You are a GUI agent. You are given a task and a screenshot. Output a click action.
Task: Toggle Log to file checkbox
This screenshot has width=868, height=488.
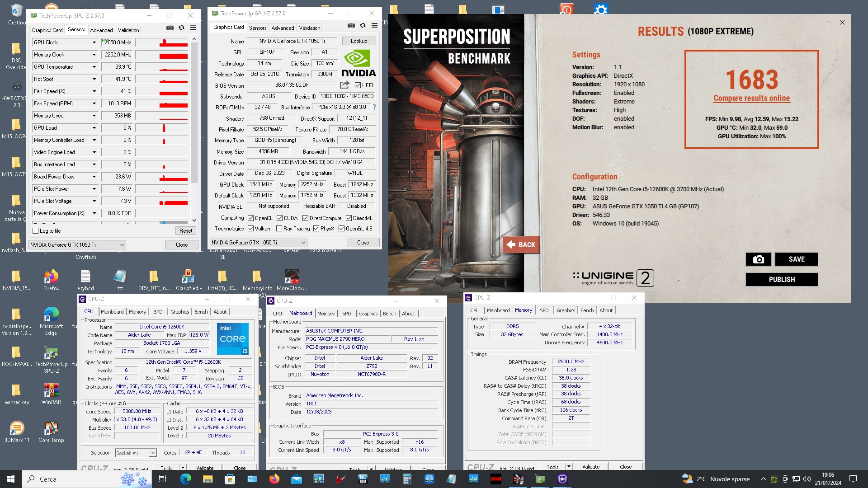coord(36,231)
